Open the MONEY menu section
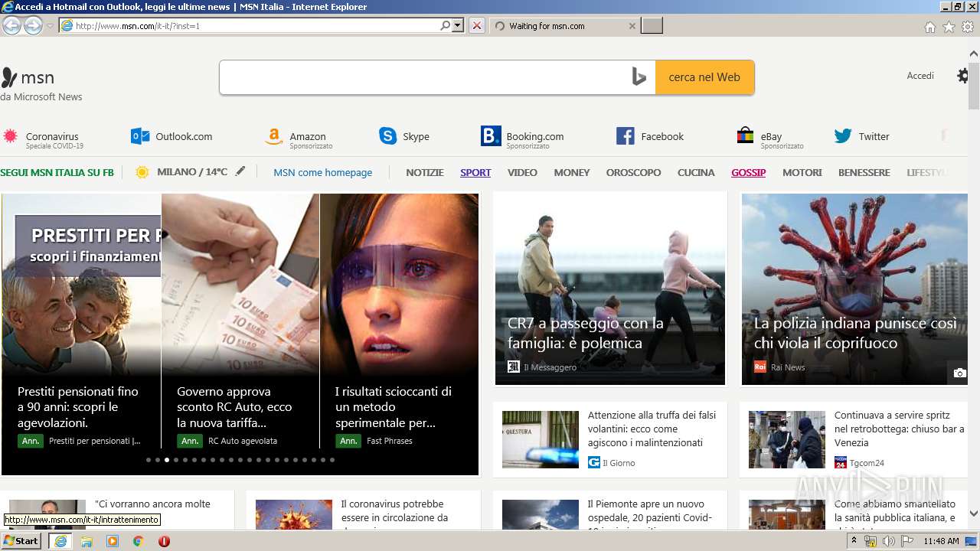The image size is (980, 551). point(572,173)
